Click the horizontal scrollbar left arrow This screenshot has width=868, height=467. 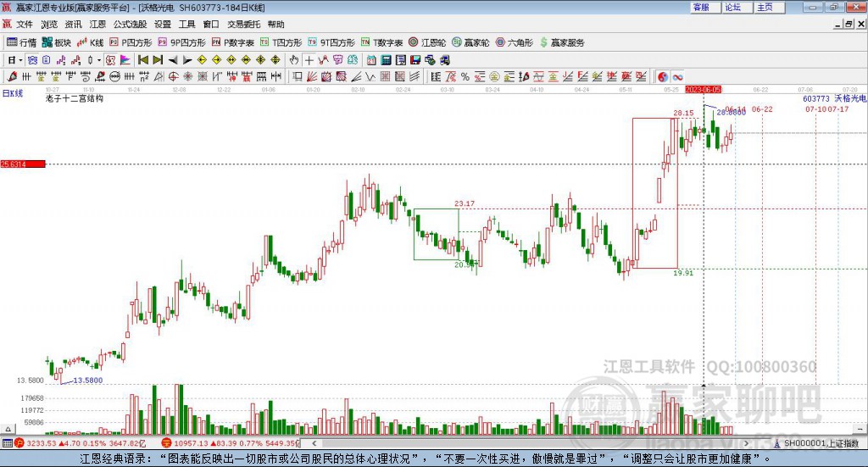point(314,443)
